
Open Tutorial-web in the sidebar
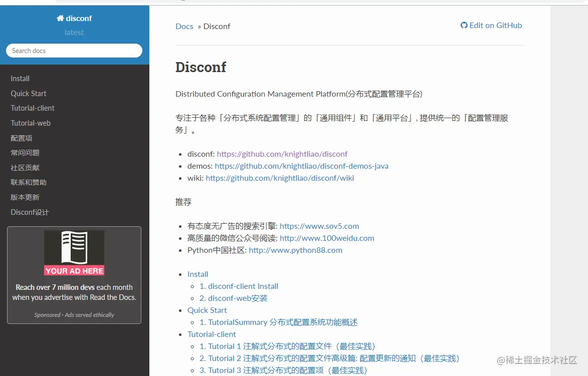pos(31,123)
